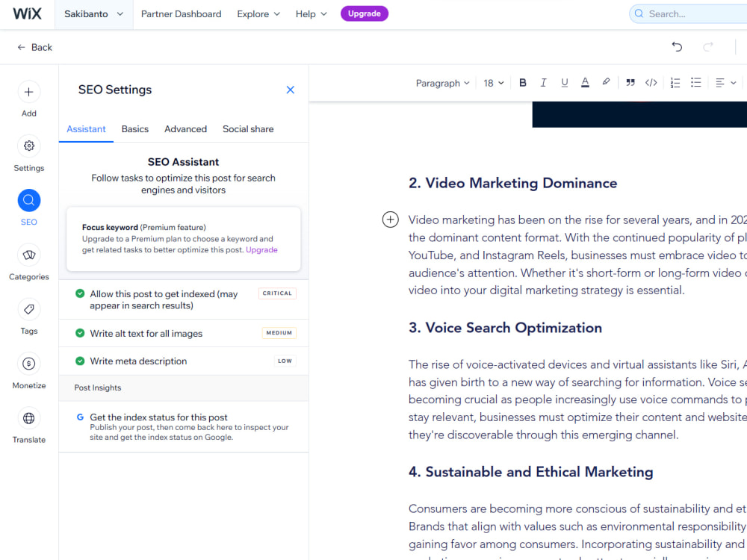Switch to the Advanced tab
Viewport: 747px width, 560px height.
click(185, 129)
